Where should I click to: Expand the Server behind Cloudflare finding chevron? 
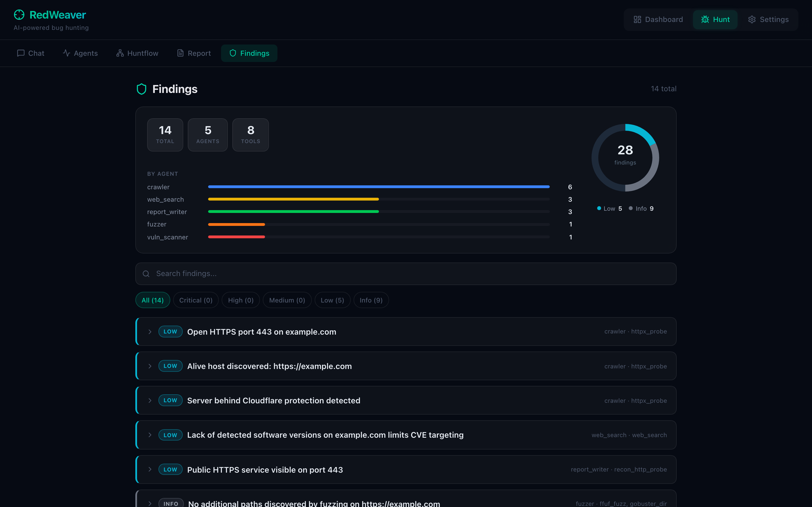[150, 400]
